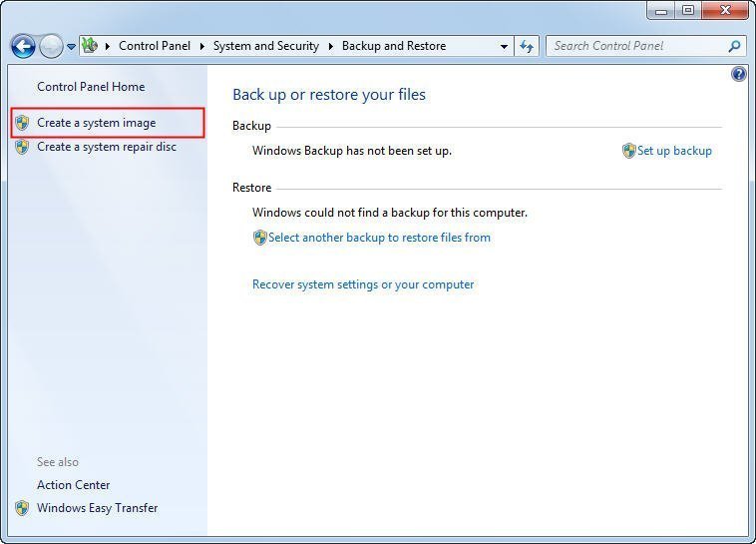The image size is (756, 544).
Task: Click the shield icon next to Set up backup
Action: 628,151
